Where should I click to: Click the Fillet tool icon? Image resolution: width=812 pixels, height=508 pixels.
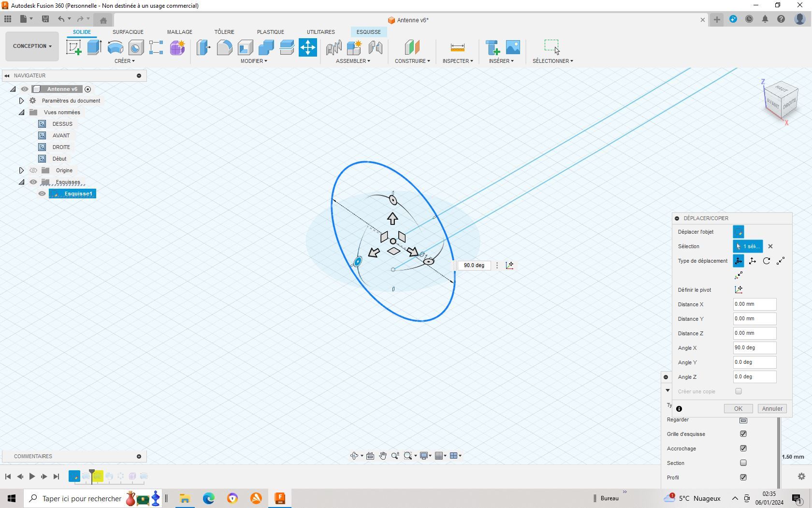coord(224,47)
